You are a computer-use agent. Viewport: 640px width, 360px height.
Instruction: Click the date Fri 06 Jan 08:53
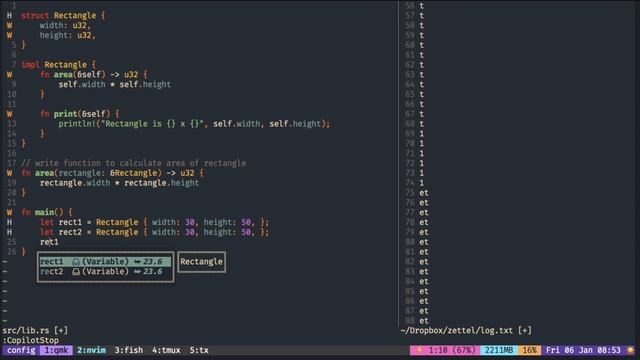pos(583,350)
